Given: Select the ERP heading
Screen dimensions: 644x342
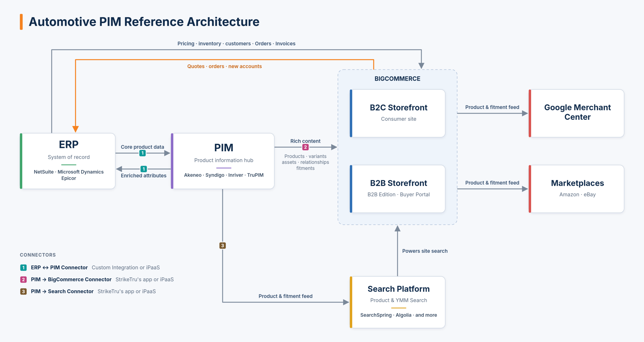Looking at the screenshot, I should pos(69,144).
